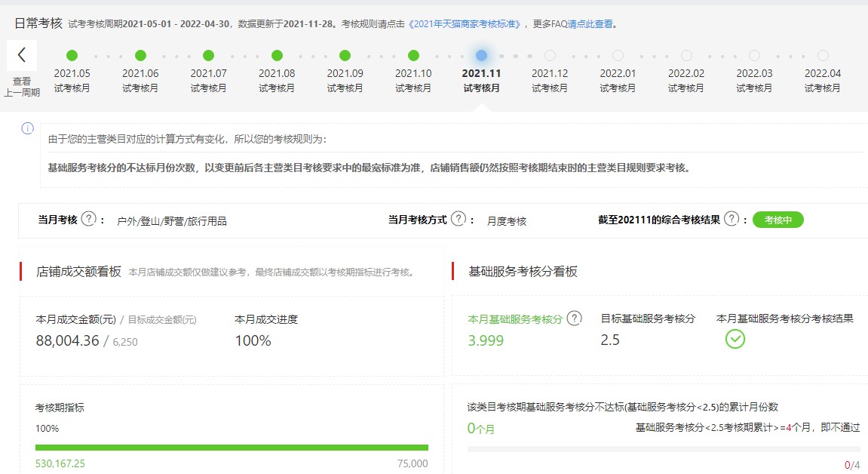
Task: Click the left chevron to view previous cycle
Action: point(22,55)
